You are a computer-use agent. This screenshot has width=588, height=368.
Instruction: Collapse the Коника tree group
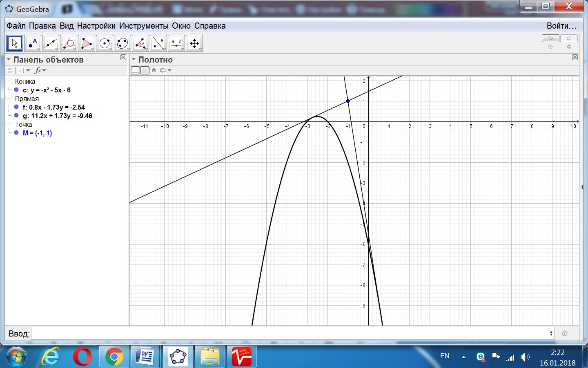[x=9, y=81]
